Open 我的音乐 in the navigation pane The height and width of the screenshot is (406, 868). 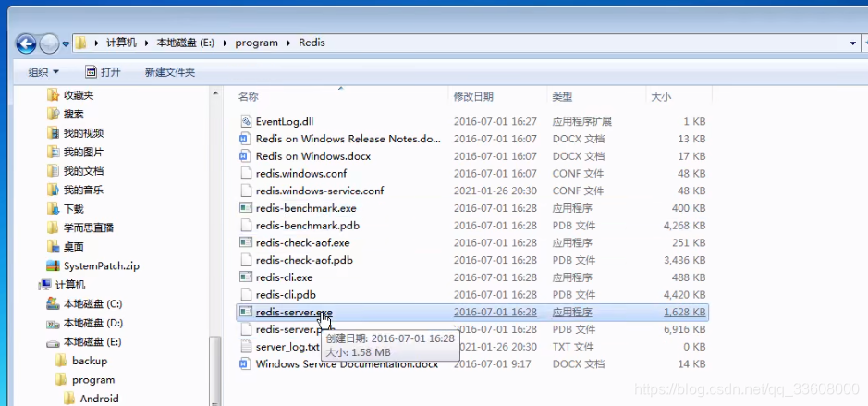tap(83, 190)
